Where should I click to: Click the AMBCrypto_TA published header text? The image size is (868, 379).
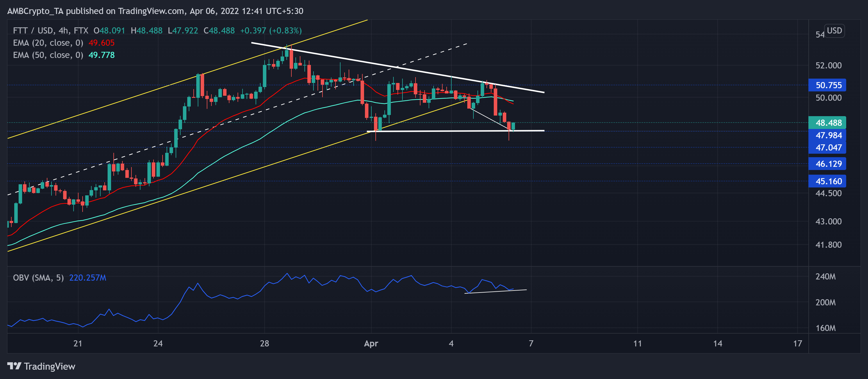click(155, 11)
